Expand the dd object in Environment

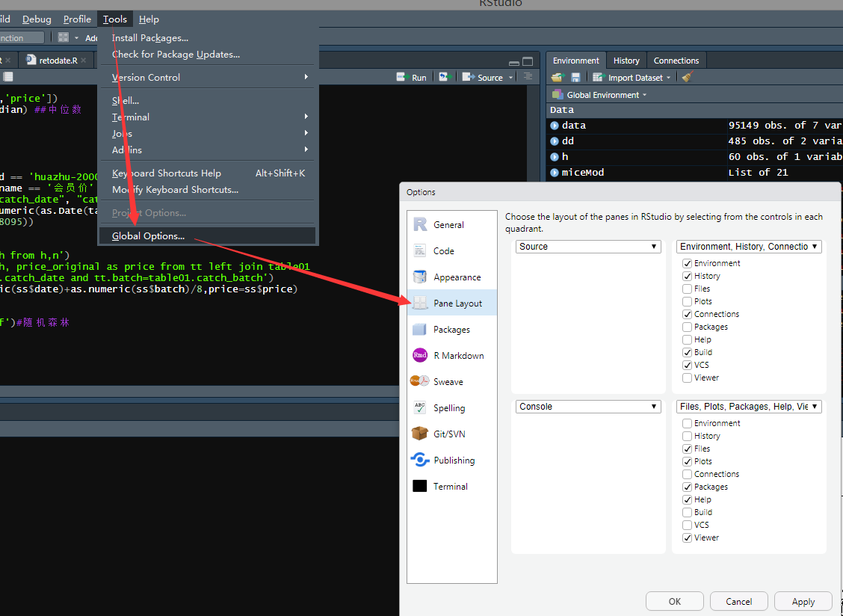click(x=555, y=141)
